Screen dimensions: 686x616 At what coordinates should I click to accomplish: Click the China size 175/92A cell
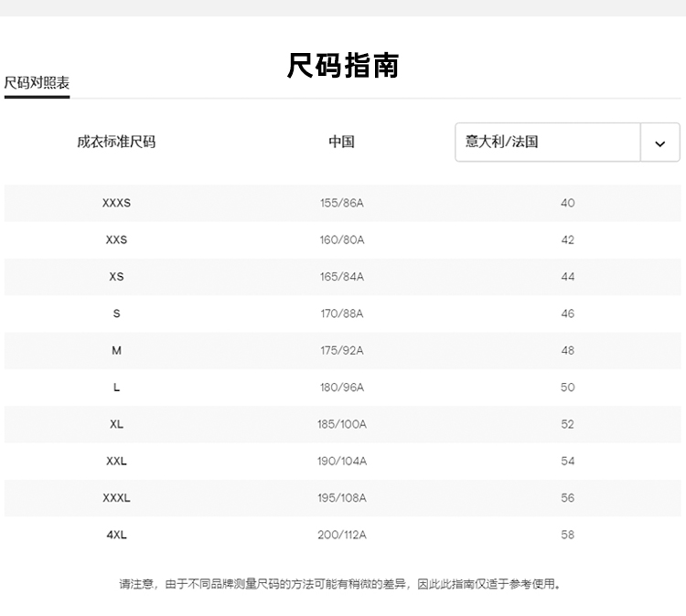(x=342, y=351)
